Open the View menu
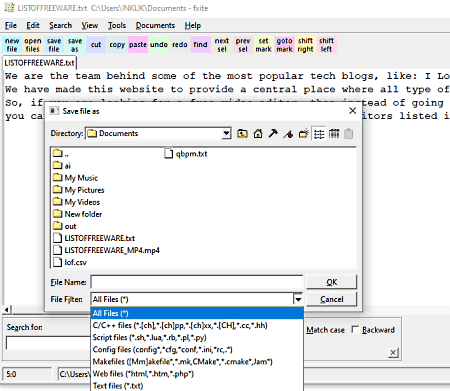The width and height of the screenshot is (450, 391). point(90,25)
